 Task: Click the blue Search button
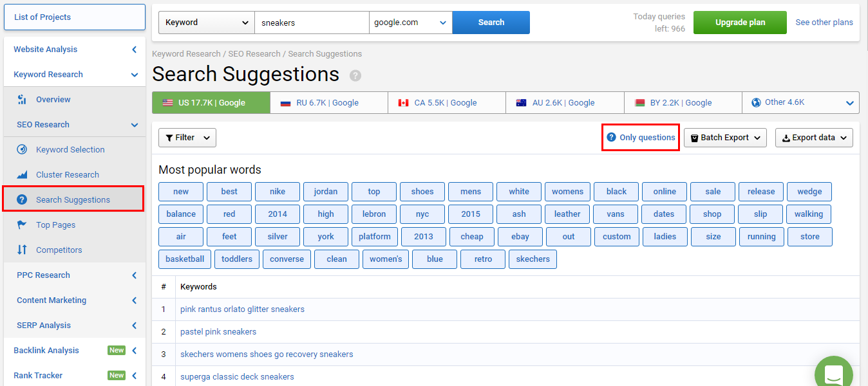click(x=491, y=23)
